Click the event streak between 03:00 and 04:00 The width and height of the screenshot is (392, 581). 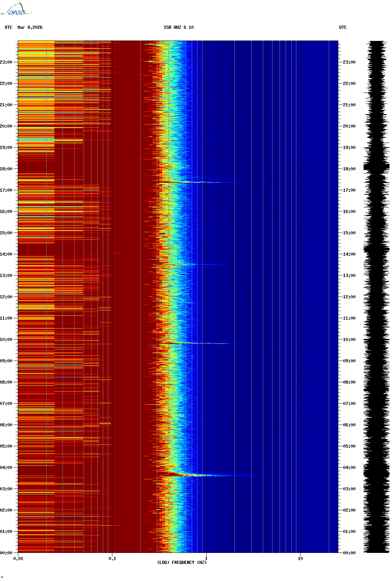click(x=206, y=475)
